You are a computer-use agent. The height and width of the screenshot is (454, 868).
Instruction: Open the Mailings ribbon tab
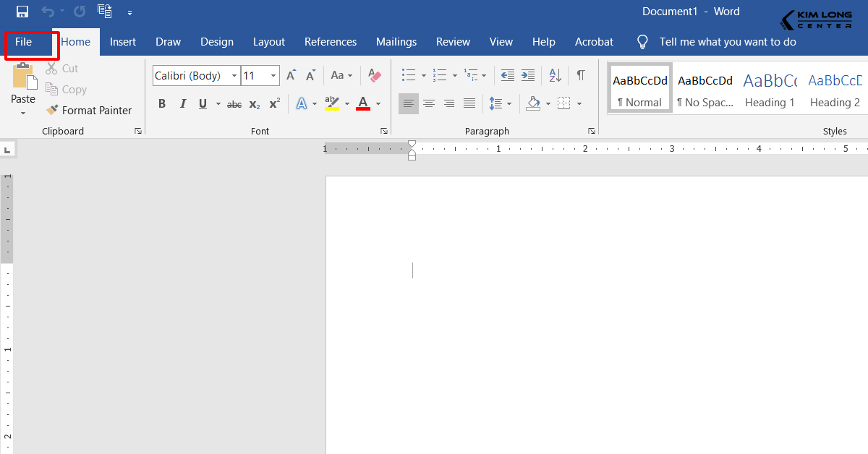click(396, 41)
